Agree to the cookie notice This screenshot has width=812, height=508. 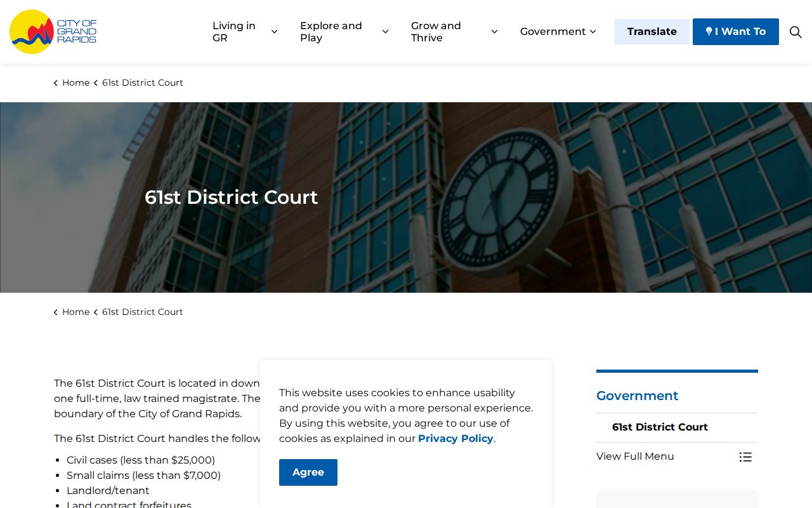308,472
